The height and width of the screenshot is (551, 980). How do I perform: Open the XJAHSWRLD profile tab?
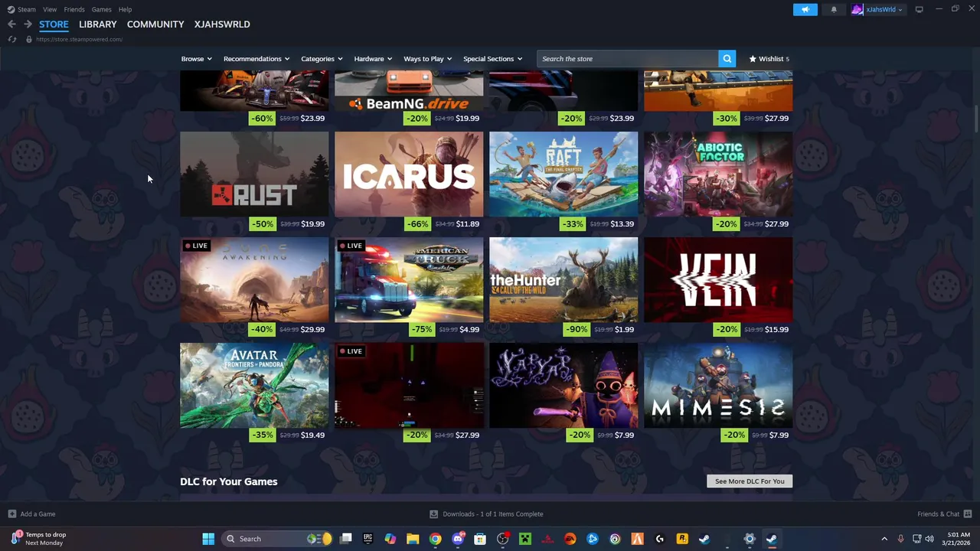click(222, 24)
